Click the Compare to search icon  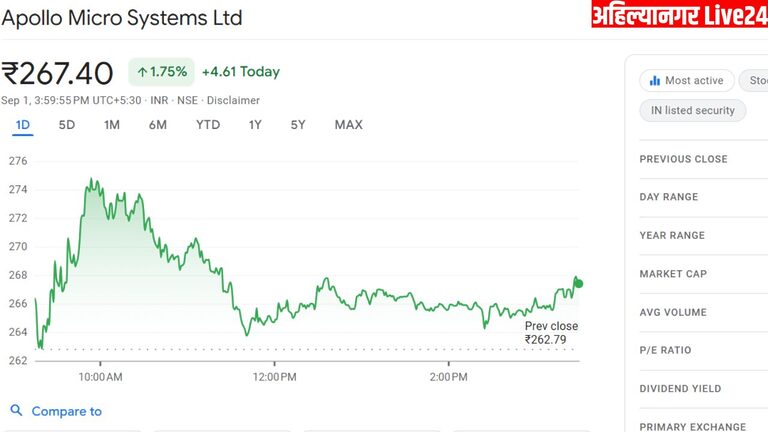[x=16, y=411]
